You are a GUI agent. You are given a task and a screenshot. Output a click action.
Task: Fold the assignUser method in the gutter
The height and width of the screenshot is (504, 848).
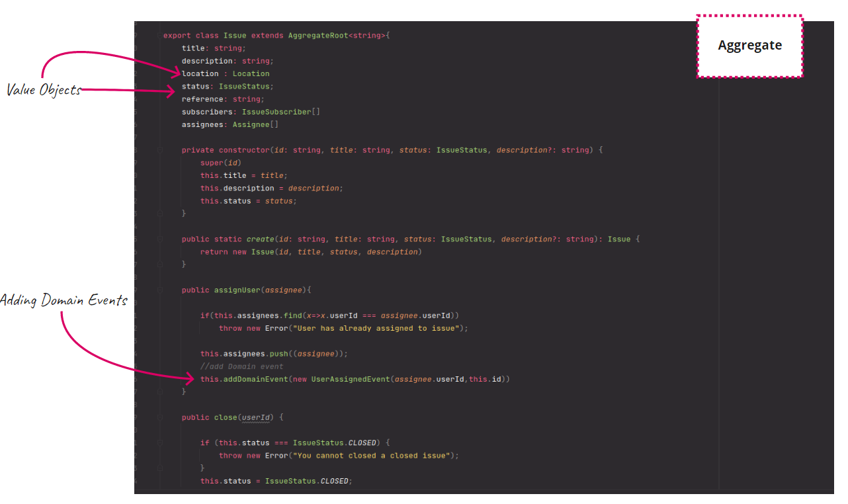(x=160, y=290)
